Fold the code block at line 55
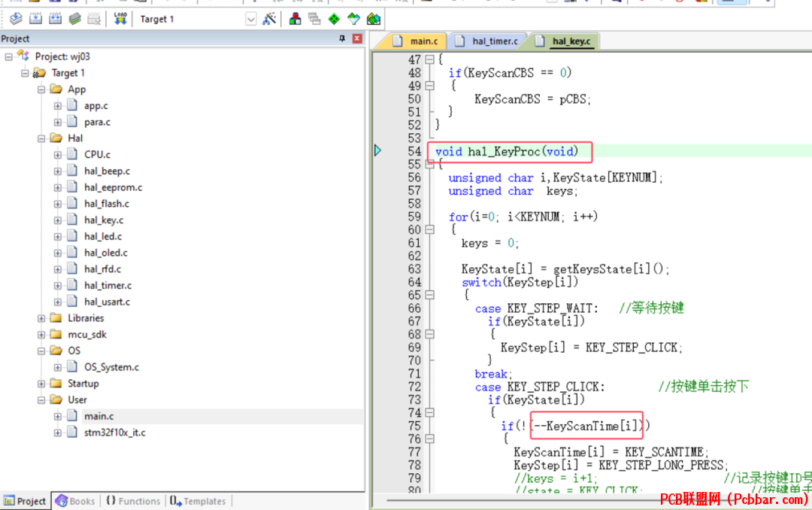 [x=429, y=164]
